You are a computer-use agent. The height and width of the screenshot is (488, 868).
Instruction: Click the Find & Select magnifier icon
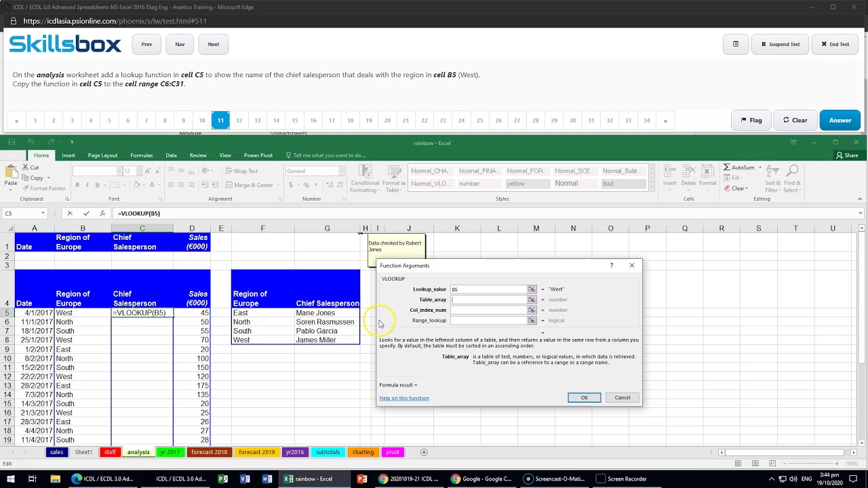[x=791, y=172]
